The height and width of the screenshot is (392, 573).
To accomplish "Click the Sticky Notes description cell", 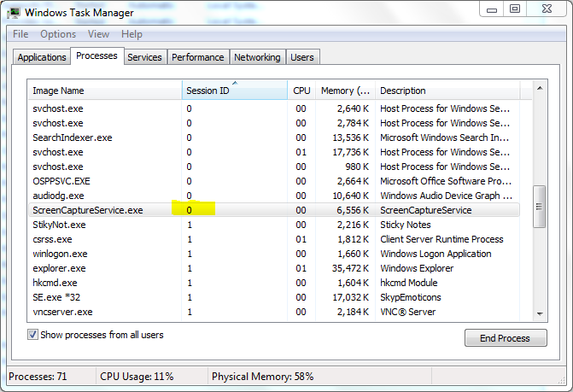I will (406, 225).
